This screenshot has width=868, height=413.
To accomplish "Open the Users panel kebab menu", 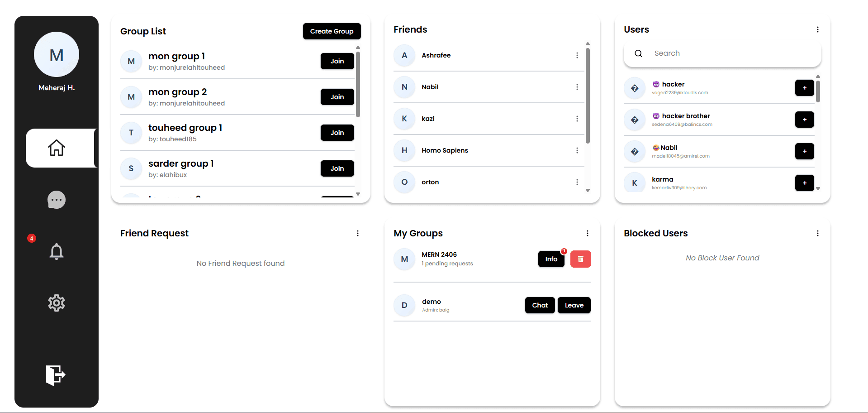I will 817,29.
